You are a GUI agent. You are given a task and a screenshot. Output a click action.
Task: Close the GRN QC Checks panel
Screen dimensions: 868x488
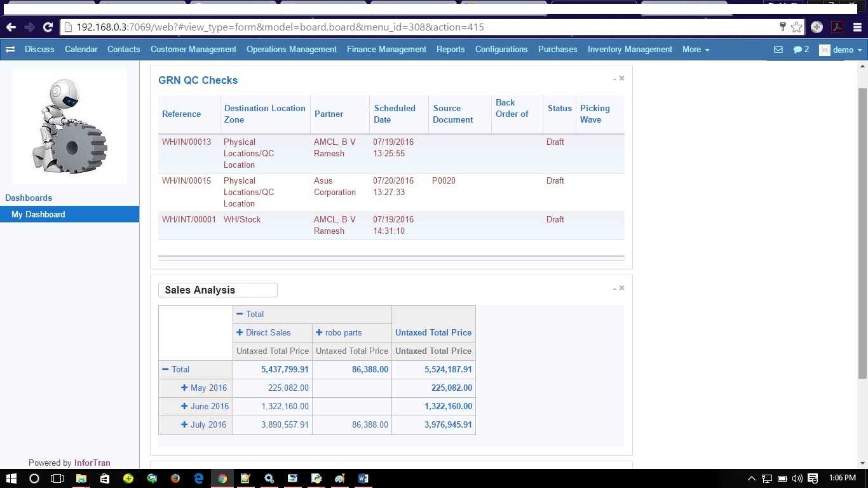click(622, 78)
